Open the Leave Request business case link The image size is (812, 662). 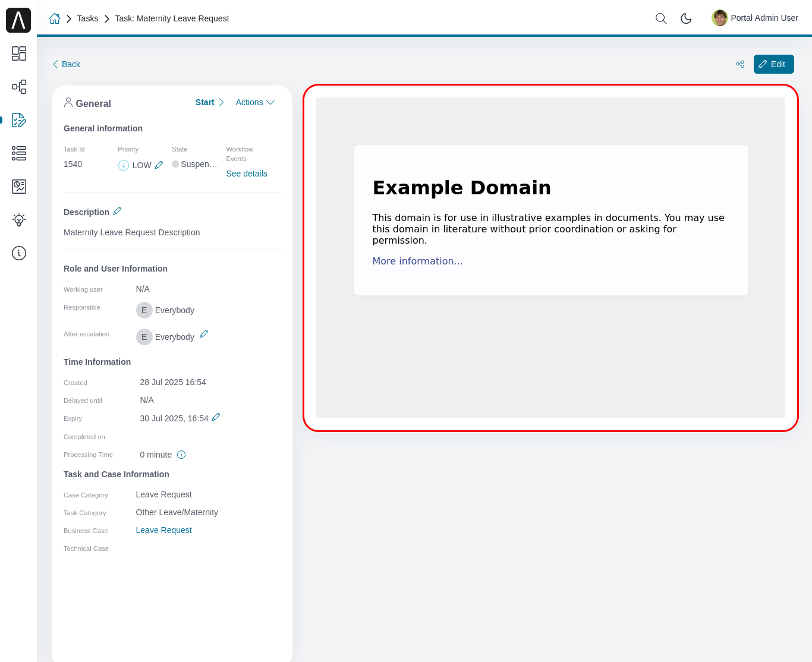(x=163, y=530)
